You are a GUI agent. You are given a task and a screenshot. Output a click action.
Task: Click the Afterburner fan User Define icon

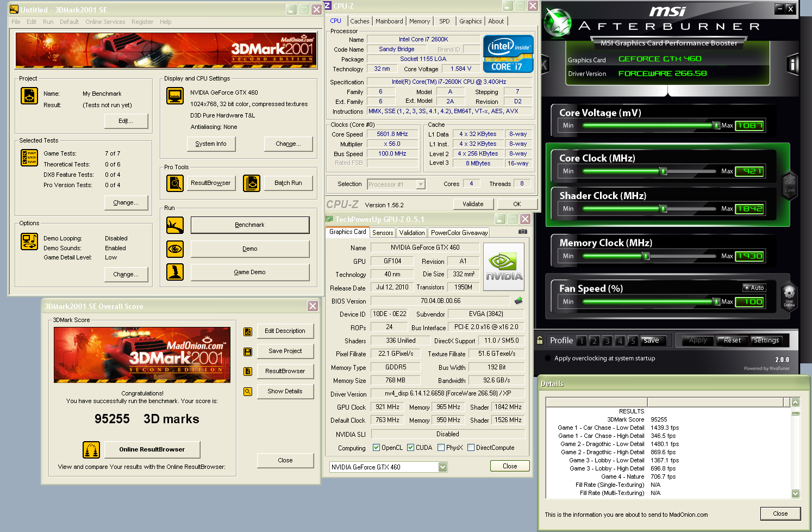tap(789, 297)
